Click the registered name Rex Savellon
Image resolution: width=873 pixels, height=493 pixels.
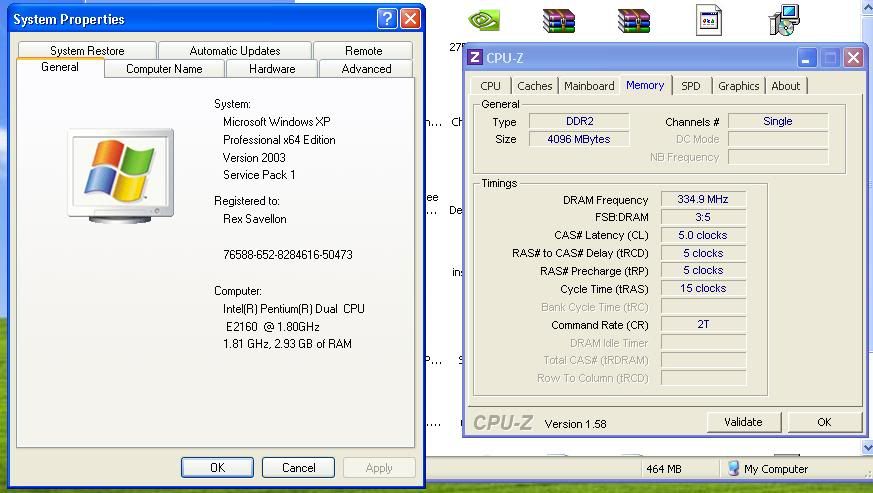(x=254, y=219)
